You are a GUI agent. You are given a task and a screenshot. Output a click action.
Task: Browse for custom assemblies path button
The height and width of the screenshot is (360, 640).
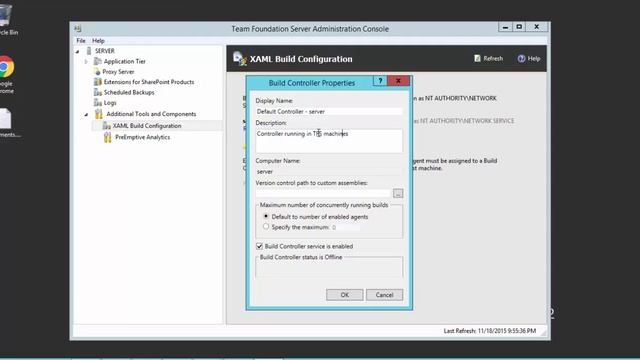click(x=398, y=193)
